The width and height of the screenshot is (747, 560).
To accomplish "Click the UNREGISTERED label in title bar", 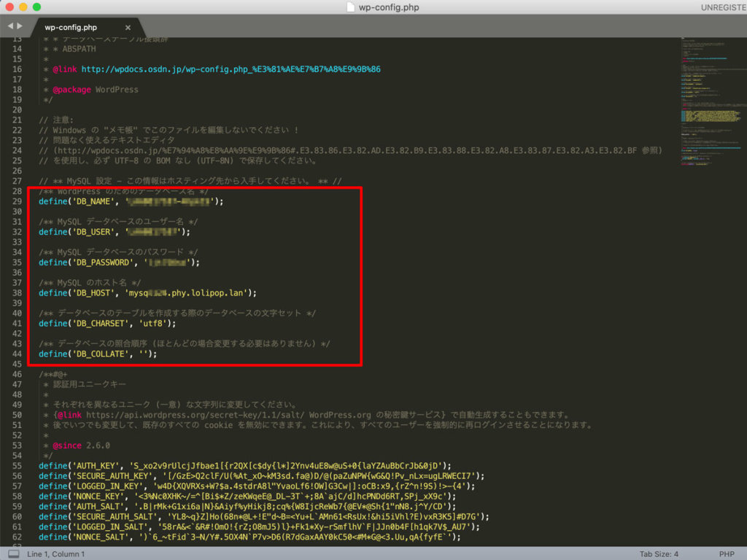I will coord(721,7).
